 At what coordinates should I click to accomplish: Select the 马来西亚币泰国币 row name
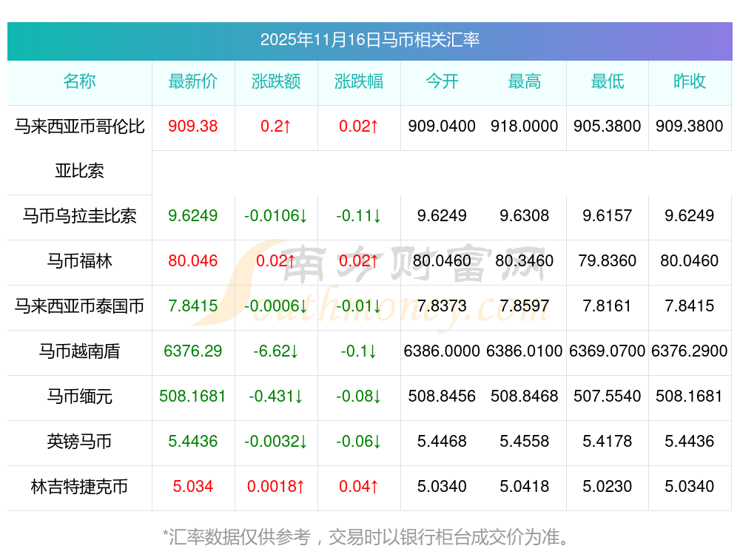(x=79, y=306)
